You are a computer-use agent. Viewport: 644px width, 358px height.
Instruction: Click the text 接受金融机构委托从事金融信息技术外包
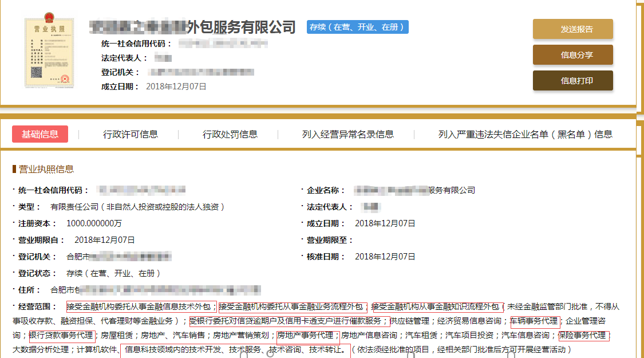(x=139, y=306)
